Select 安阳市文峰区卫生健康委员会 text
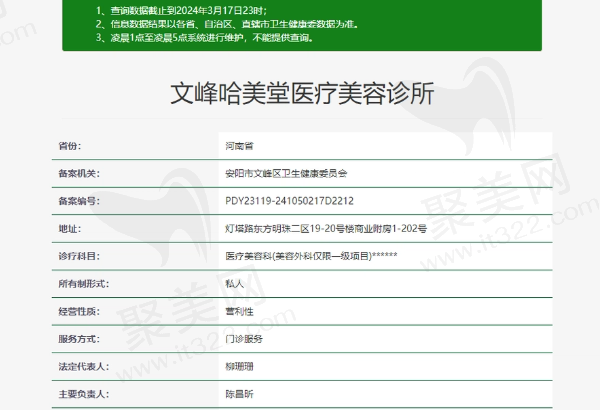 click(286, 173)
